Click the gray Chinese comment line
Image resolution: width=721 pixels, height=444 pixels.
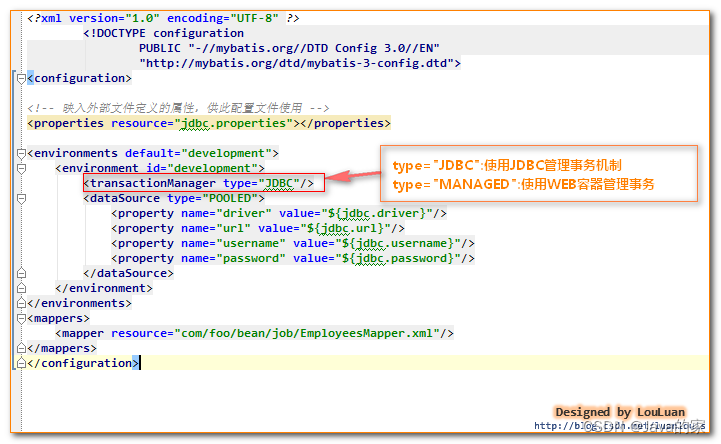pyautogui.click(x=178, y=108)
